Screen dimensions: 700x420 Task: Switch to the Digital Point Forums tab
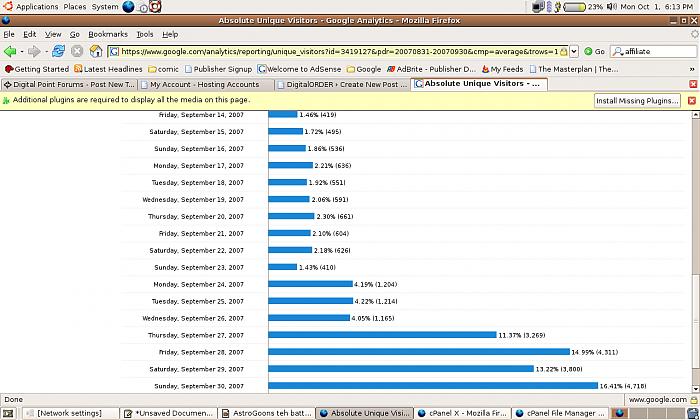click(x=68, y=84)
